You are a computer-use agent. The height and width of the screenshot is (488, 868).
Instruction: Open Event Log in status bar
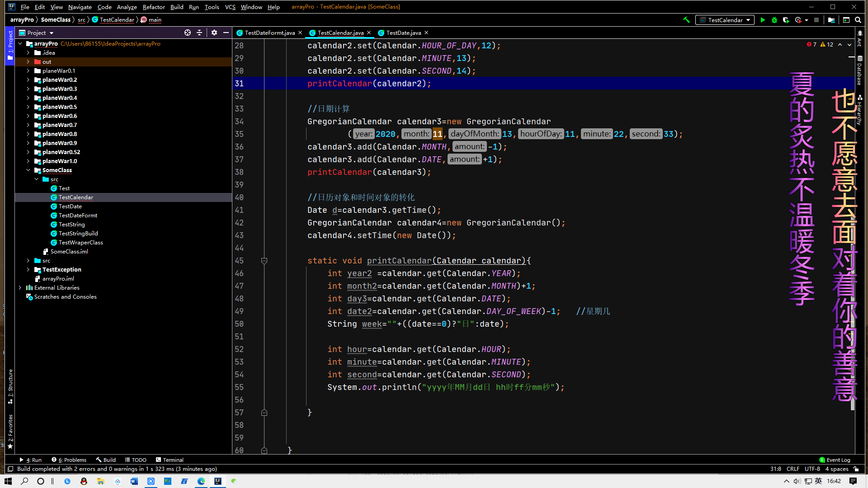click(835, 460)
